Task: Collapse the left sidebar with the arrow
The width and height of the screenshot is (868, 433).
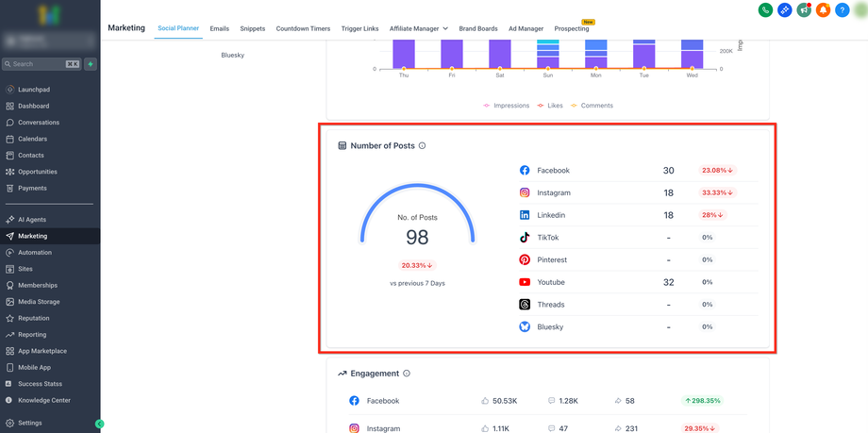Action: (x=99, y=424)
